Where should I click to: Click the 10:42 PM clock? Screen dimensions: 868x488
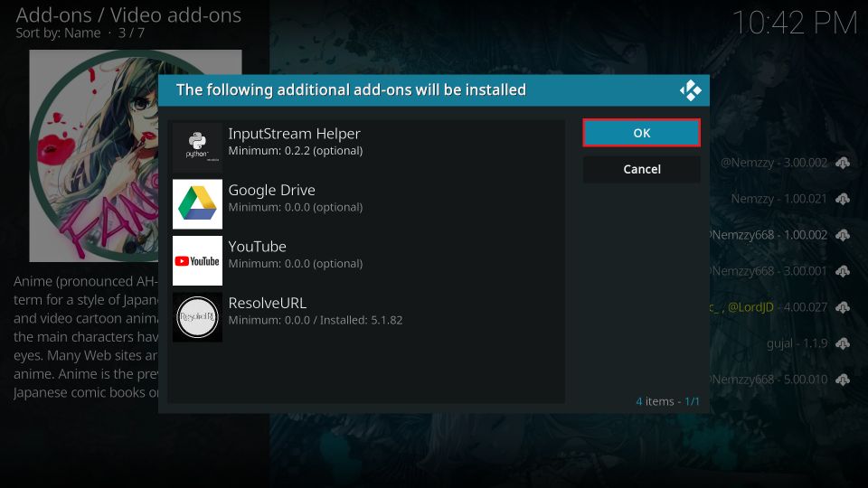point(795,23)
